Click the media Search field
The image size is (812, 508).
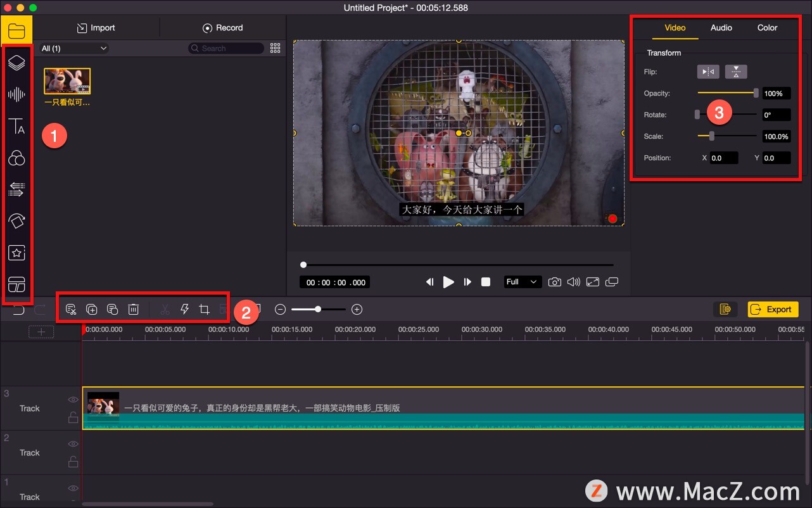226,48
